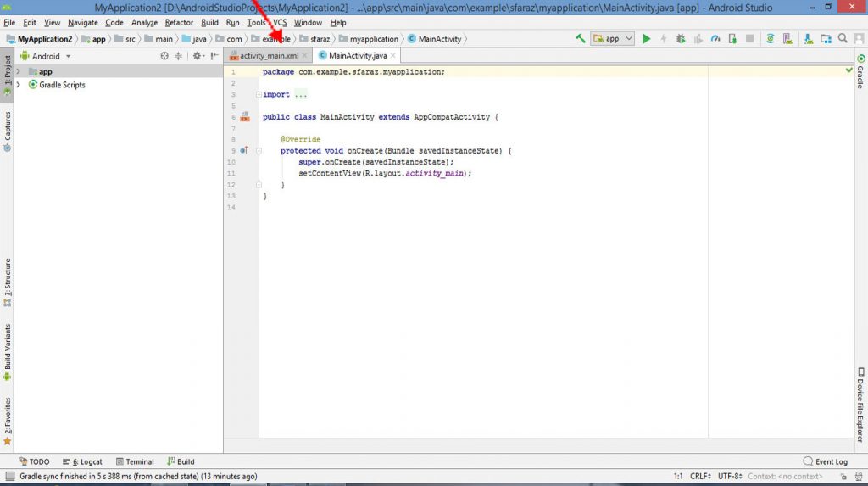Screen dimensions: 868x486
Task: Click the Run with Coverage icon
Action: [698, 39]
